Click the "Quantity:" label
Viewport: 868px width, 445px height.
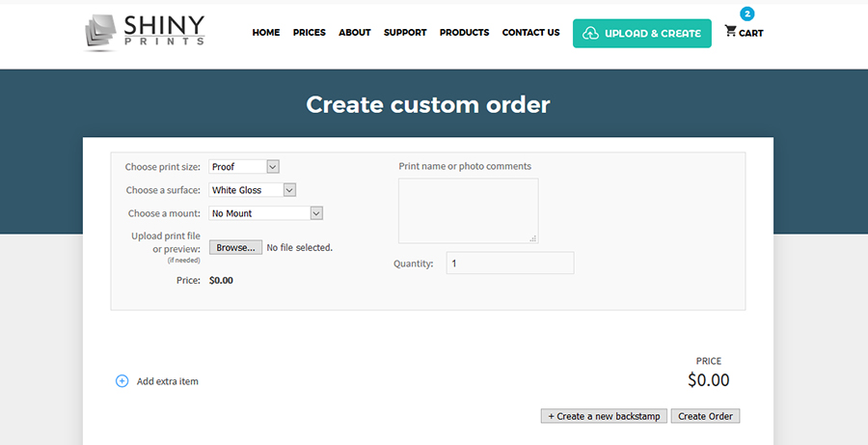[414, 264]
